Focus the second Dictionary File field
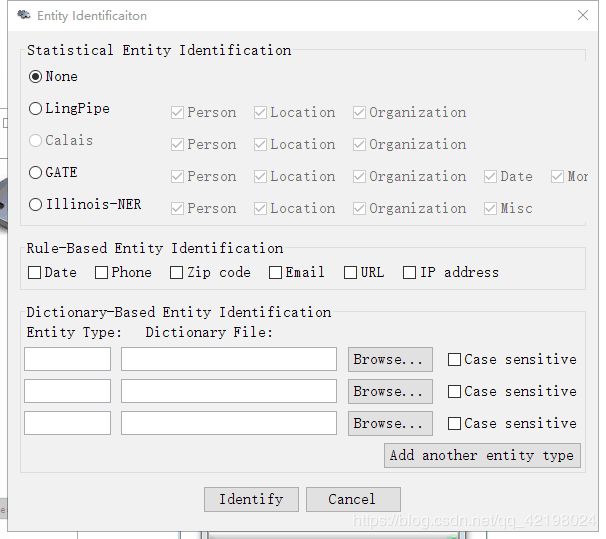 tap(229, 391)
